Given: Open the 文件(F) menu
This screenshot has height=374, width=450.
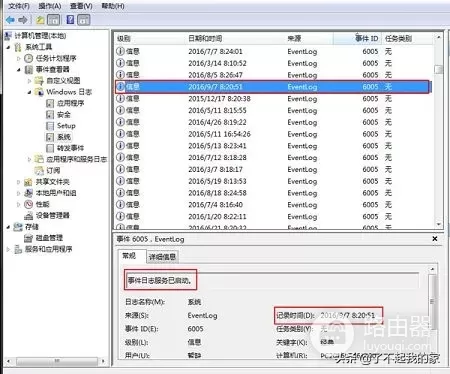Looking at the screenshot, I should [19, 6].
